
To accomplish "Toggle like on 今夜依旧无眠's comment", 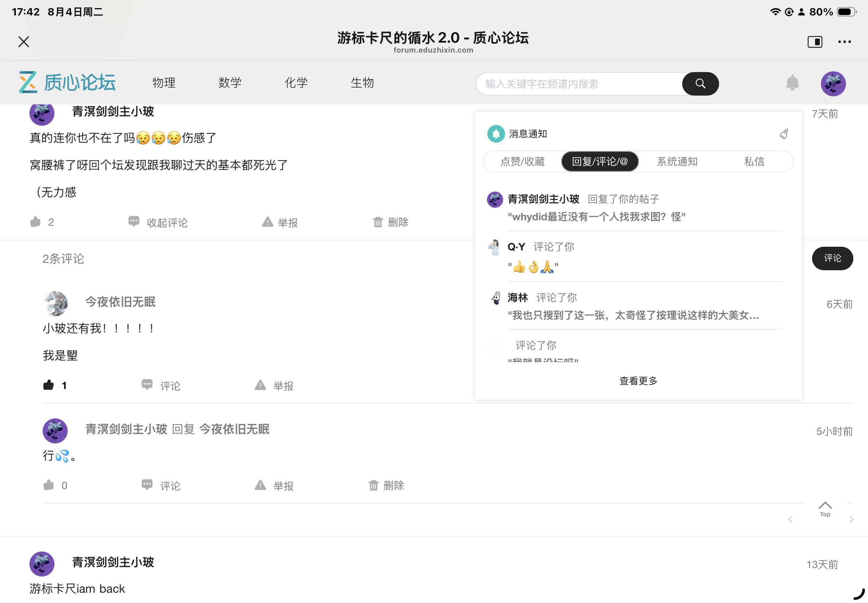I will coord(55,385).
